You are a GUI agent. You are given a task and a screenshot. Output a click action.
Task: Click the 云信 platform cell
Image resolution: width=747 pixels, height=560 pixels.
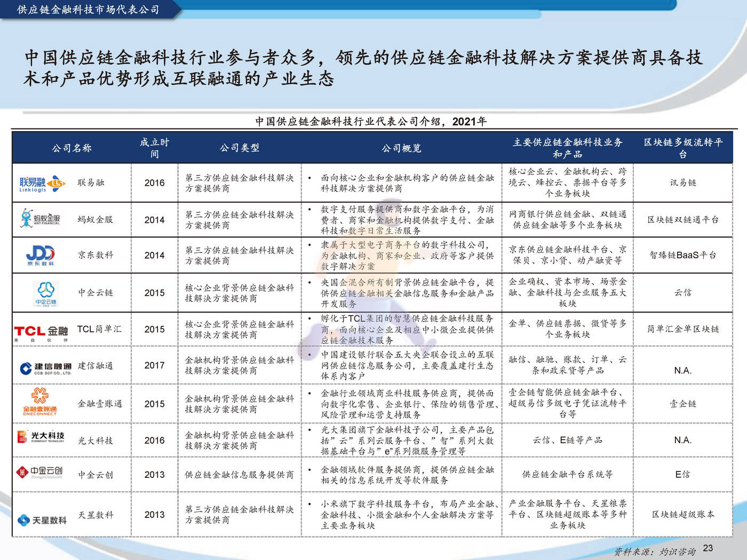(683, 292)
